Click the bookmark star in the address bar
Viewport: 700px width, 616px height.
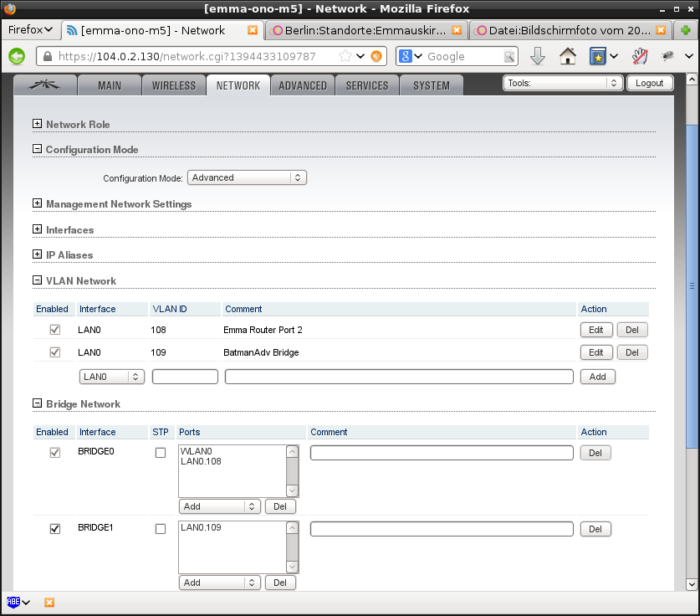coord(345,56)
